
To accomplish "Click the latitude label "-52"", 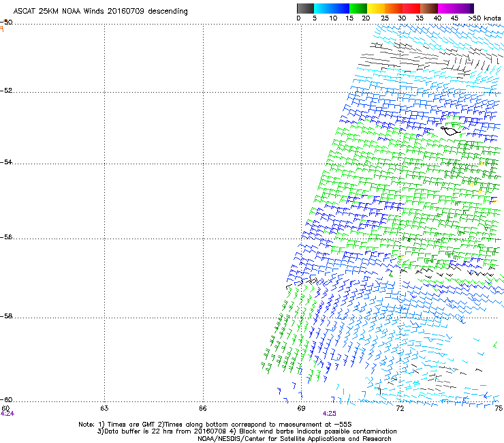I will (x=6, y=91).
